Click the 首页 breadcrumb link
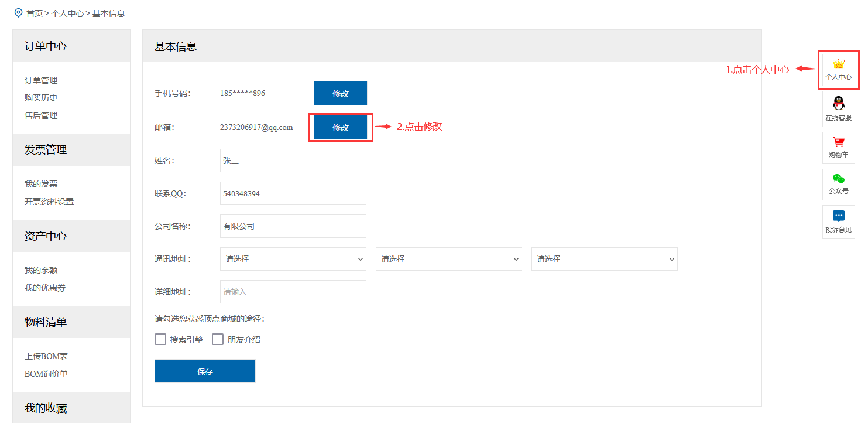 click(x=35, y=13)
